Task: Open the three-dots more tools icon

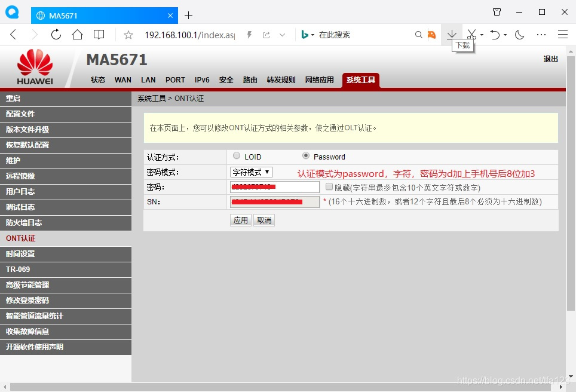Action: (541, 35)
